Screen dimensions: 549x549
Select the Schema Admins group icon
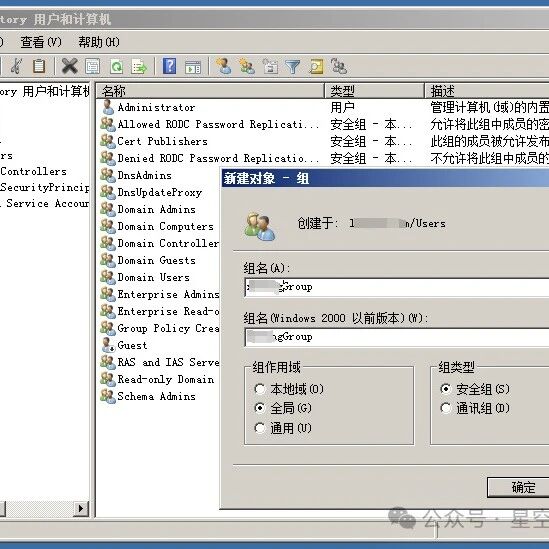click(108, 396)
